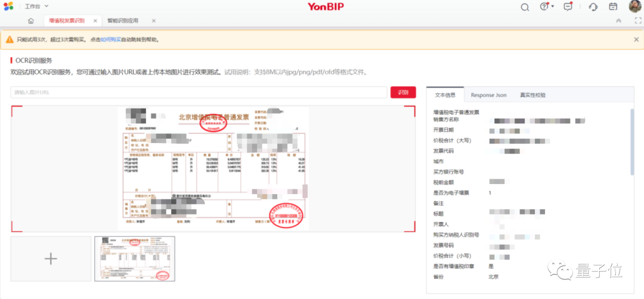644x299 pixels.
Task: Click the large invoice preview image
Action: coord(213,169)
